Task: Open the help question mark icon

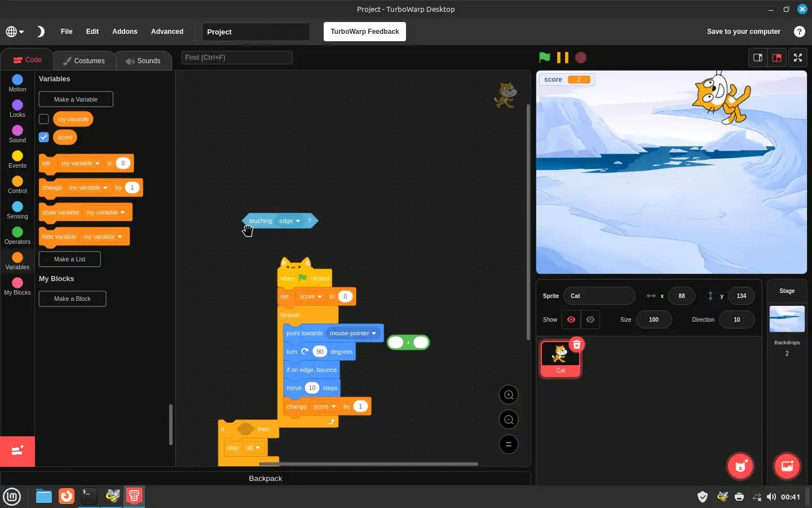Action: (x=799, y=32)
